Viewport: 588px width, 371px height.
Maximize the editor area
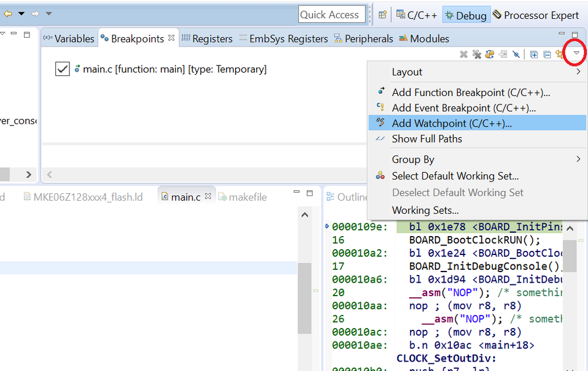pyautogui.click(x=310, y=193)
